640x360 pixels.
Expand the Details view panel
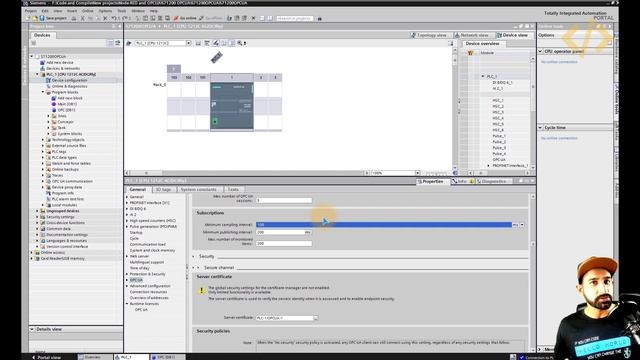32,329
